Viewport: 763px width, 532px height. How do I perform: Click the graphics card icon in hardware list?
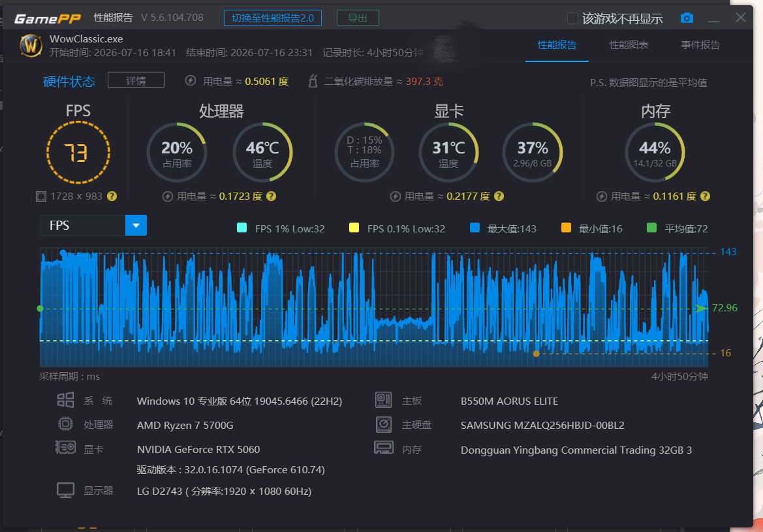pyautogui.click(x=65, y=447)
